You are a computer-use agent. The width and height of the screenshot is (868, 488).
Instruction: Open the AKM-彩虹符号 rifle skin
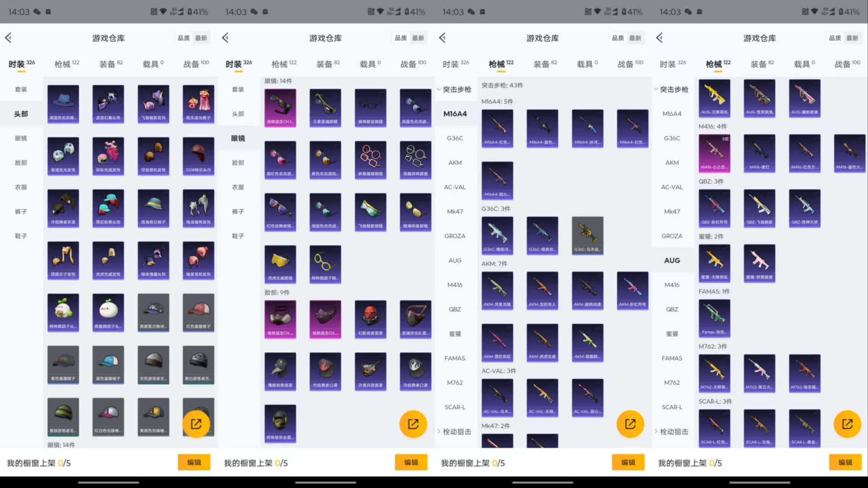(633, 291)
